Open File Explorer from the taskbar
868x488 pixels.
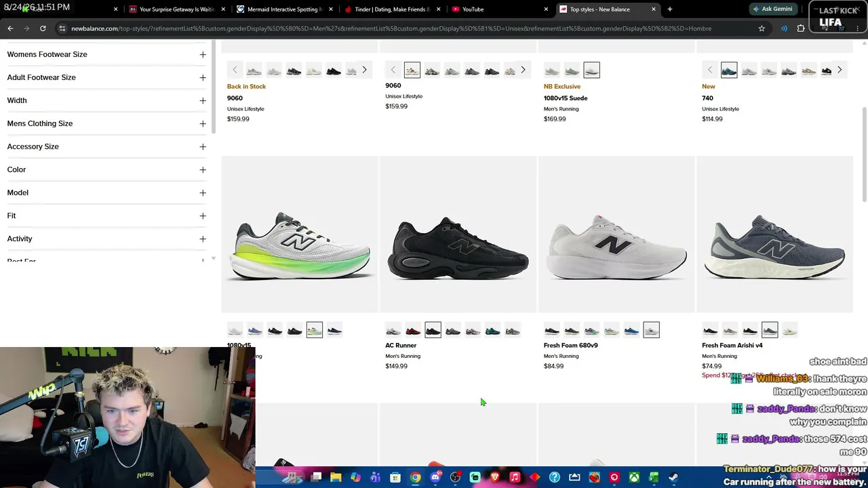[336, 478]
